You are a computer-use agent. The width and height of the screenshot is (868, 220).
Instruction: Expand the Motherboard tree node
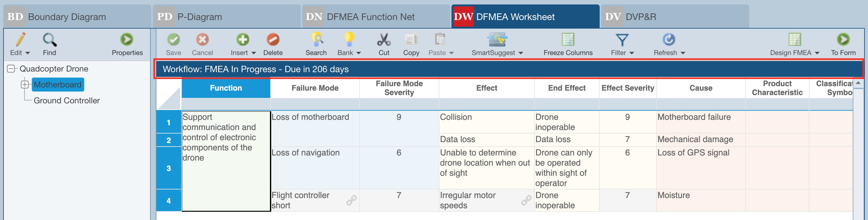[x=24, y=85]
